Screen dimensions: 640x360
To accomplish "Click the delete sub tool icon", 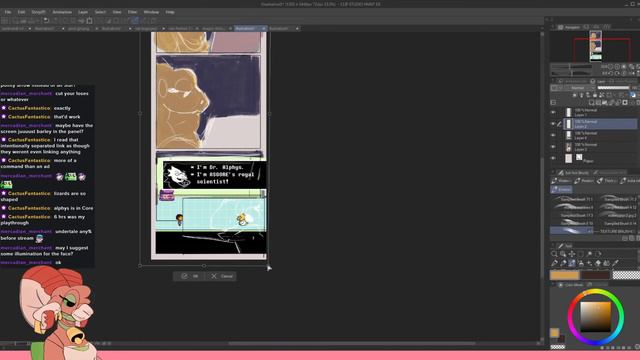I will pyautogui.click(x=638, y=238).
